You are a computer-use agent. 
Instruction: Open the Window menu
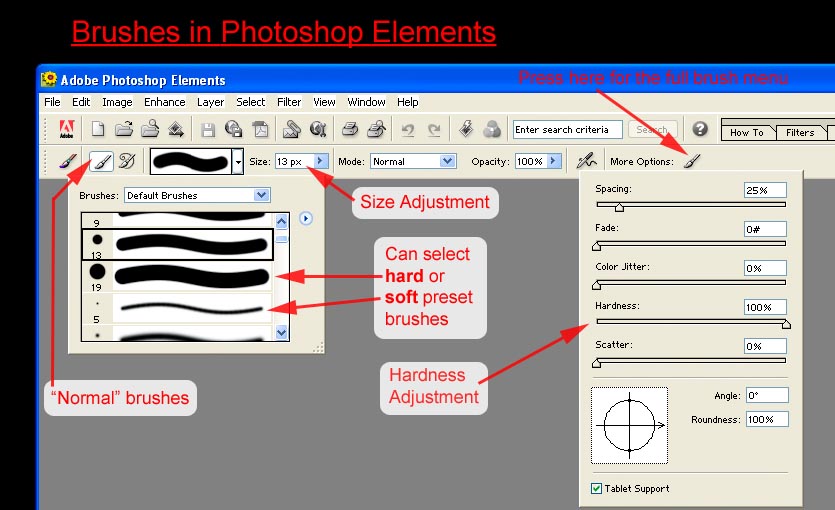tap(366, 102)
